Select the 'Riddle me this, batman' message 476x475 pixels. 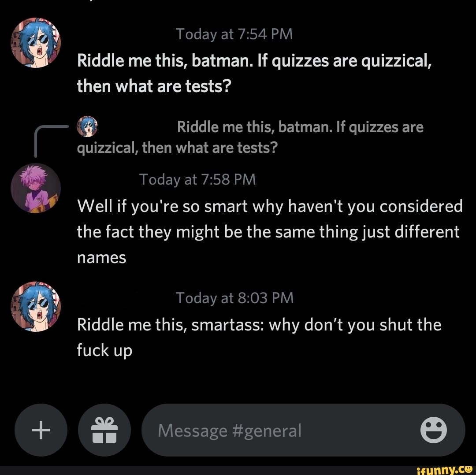[254, 73]
